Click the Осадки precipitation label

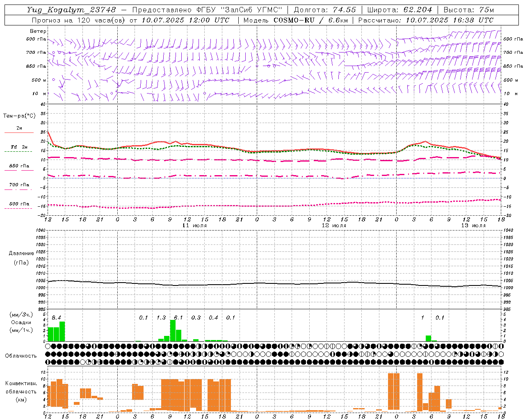[x=21, y=322]
